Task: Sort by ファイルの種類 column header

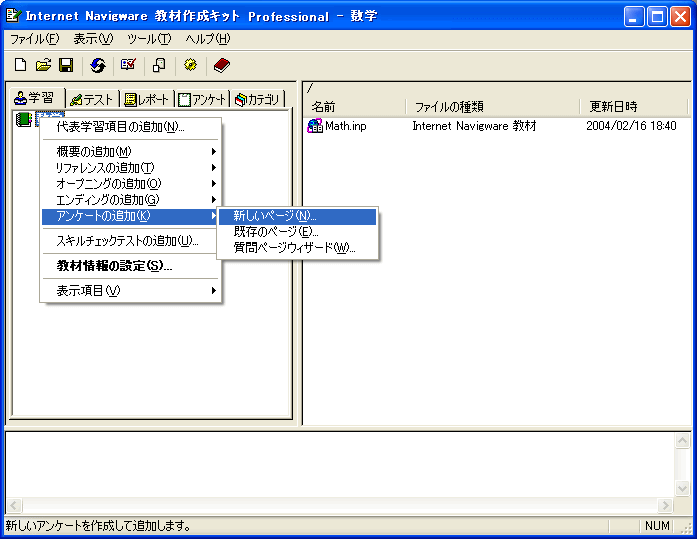Action: click(493, 107)
